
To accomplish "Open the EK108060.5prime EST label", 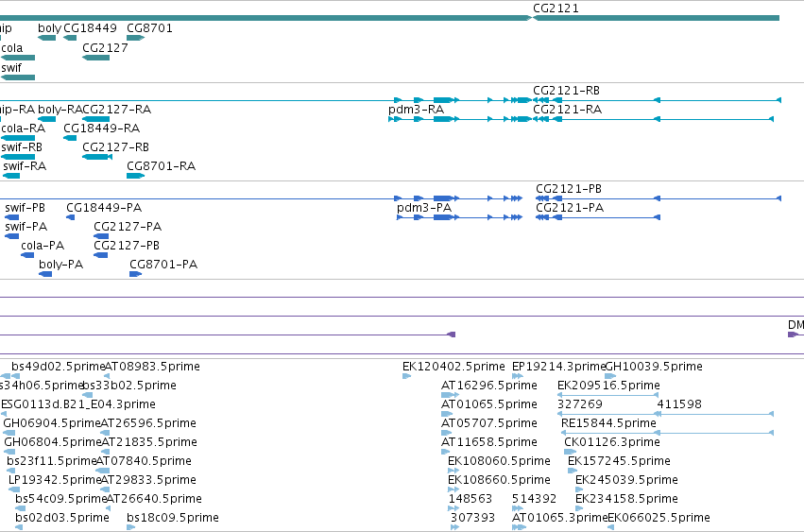I will coord(500,462).
